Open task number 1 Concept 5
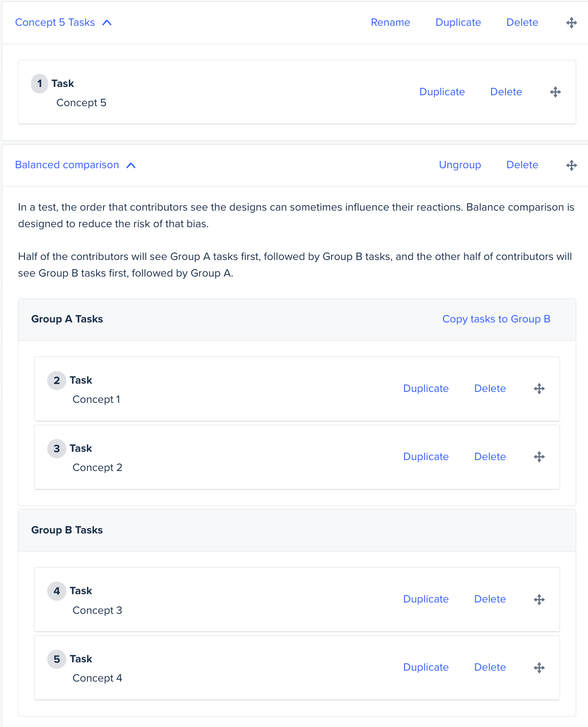588x727 pixels. pos(81,103)
